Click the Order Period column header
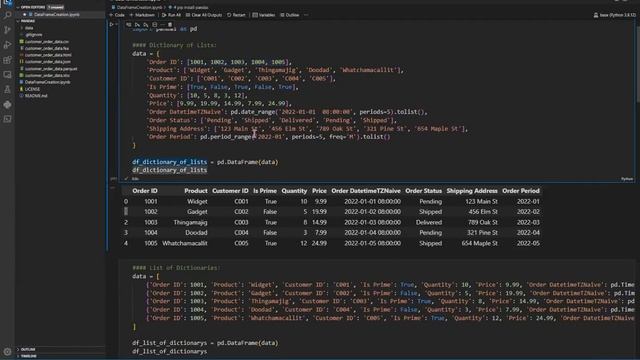 click(x=521, y=191)
